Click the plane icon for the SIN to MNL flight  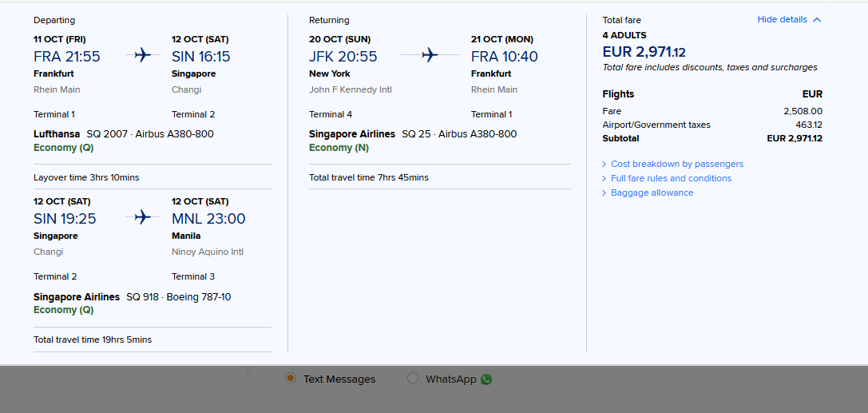point(142,217)
